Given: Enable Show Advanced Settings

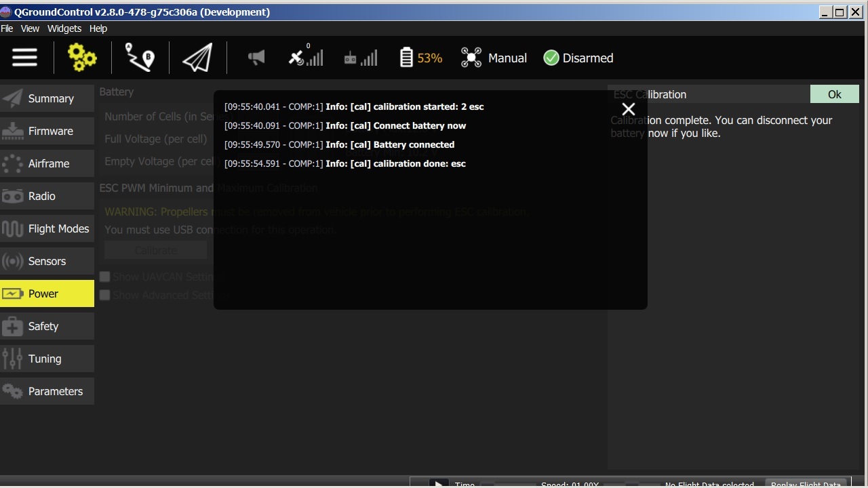Looking at the screenshot, I should tap(105, 295).
